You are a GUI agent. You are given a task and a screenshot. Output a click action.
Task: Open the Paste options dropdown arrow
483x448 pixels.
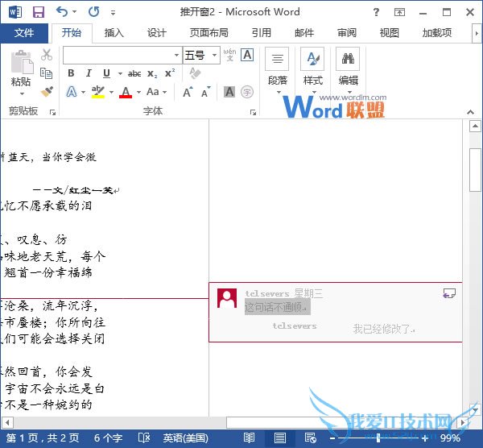(22, 93)
